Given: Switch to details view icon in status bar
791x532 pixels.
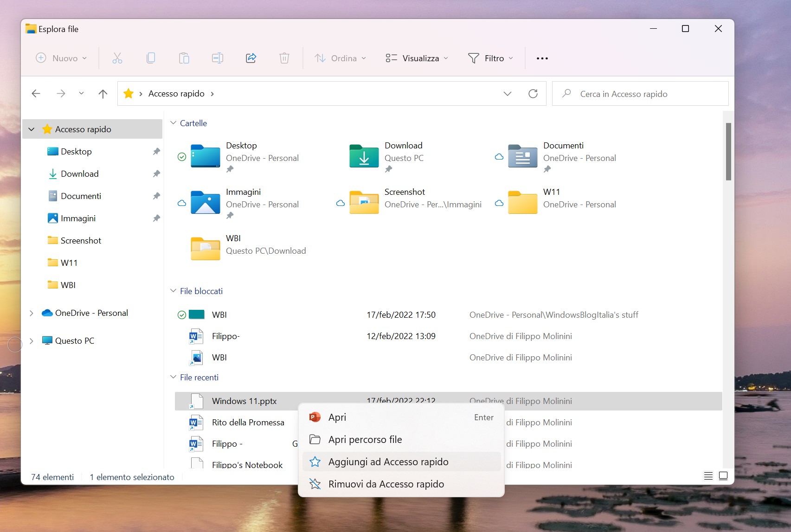Looking at the screenshot, I should point(708,476).
